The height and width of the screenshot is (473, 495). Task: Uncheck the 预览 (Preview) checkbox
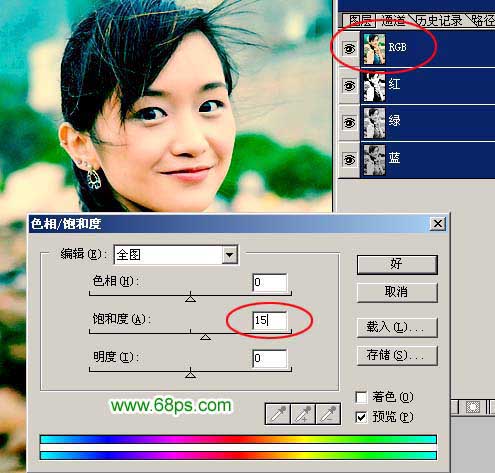click(361, 417)
